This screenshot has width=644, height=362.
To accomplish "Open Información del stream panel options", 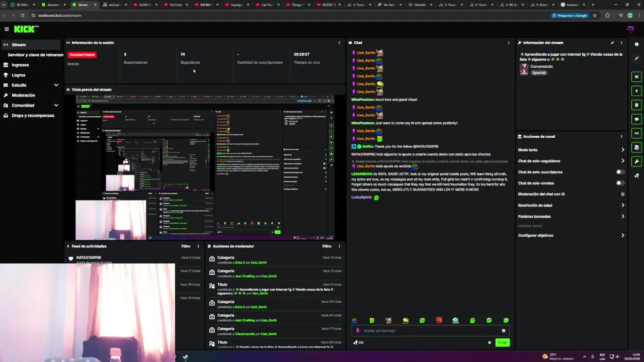I will coord(621,43).
